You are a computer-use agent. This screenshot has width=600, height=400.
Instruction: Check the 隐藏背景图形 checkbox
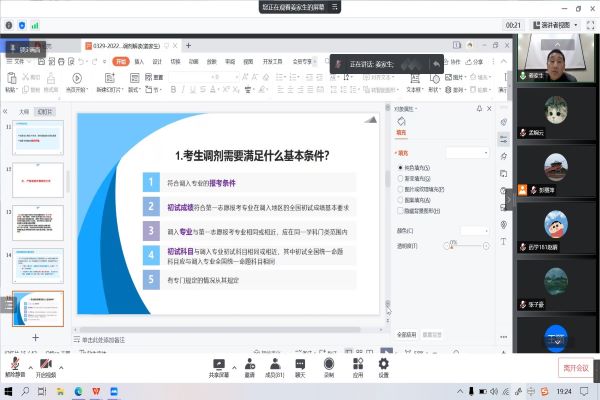point(401,211)
